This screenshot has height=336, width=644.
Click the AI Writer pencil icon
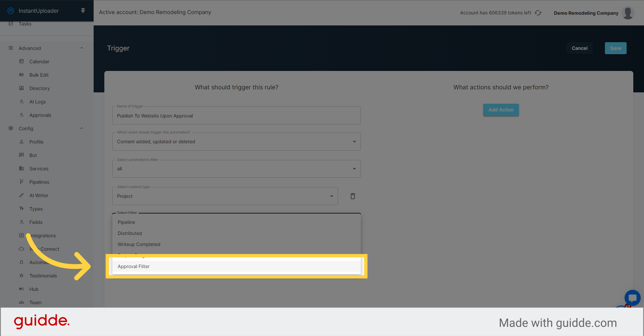(x=21, y=195)
